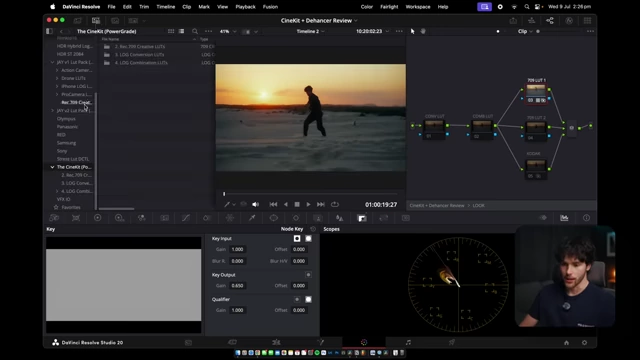Screen dimensions: 640x360
Task: Show the Scopes panel icon
Action: tap(564, 218)
